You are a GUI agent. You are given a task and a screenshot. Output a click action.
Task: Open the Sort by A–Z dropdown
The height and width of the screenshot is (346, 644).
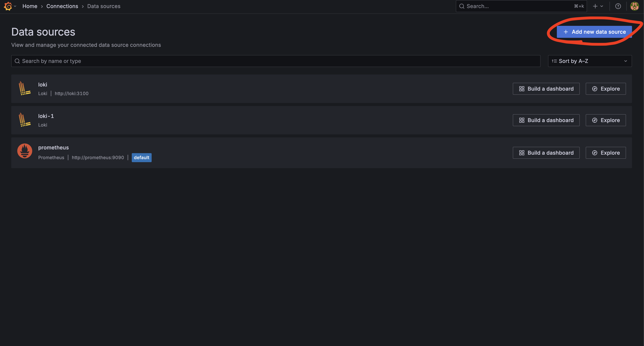(x=590, y=61)
